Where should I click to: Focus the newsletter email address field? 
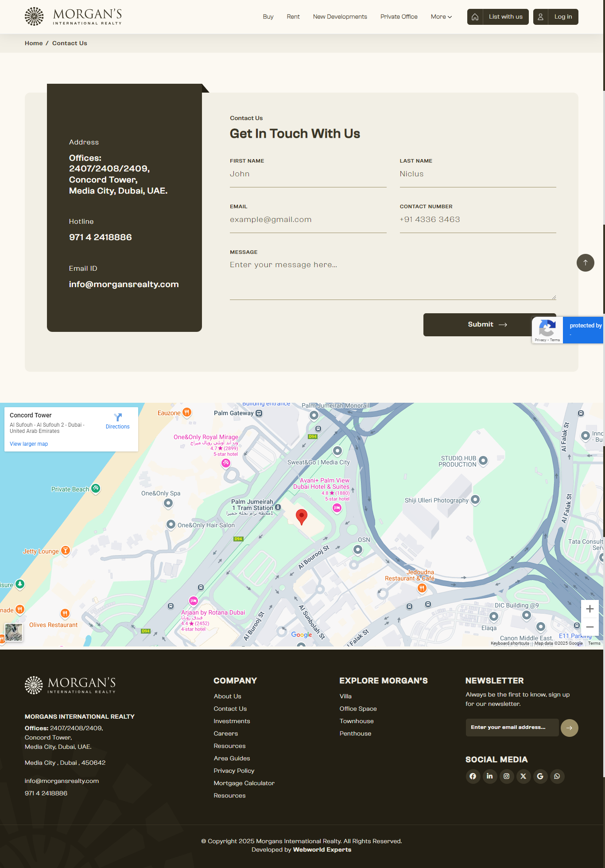512,728
